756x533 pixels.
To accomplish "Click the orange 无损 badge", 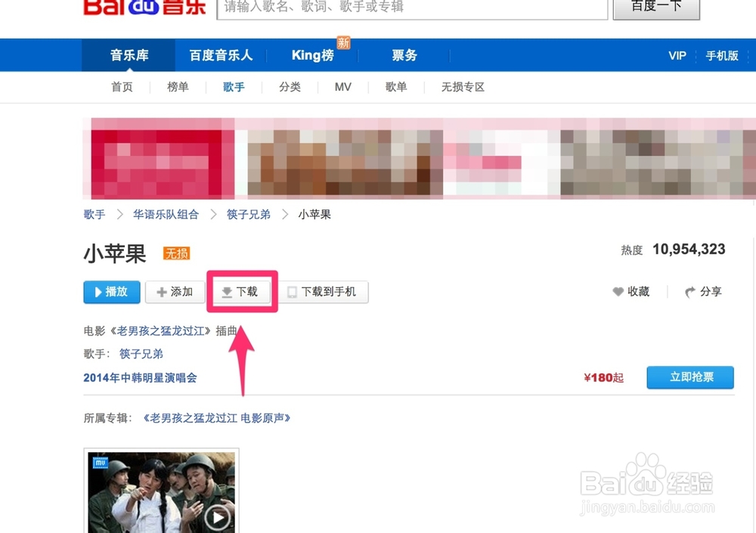I will point(176,253).
